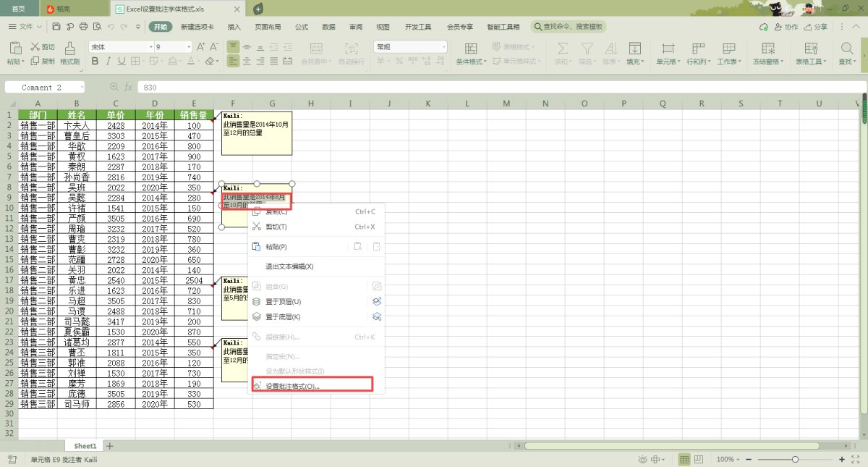The image size is (868, 467).
Task: Click the Format Painter (格式刷) icon
Action: (70, 49)
